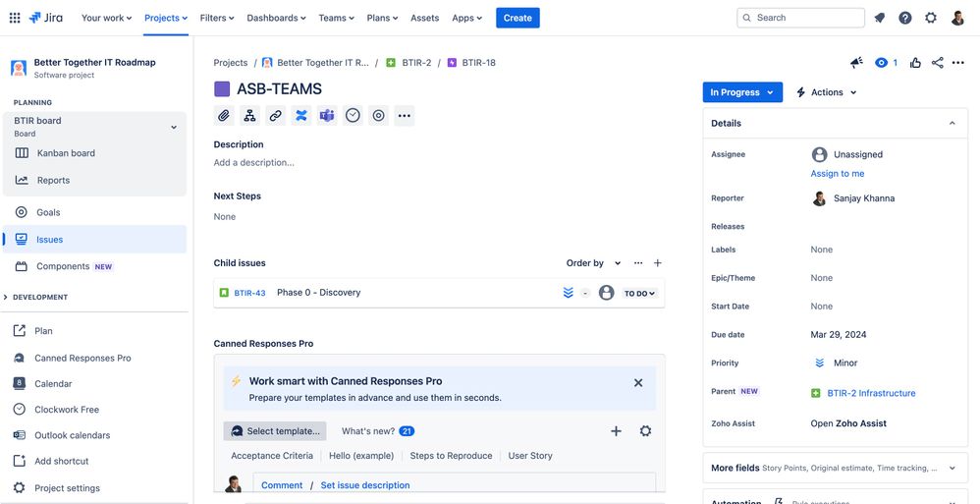Viewport: 980px width, 504px height.
Task: Open Canned Responses settings gear
Action: [x=645, y=431]
